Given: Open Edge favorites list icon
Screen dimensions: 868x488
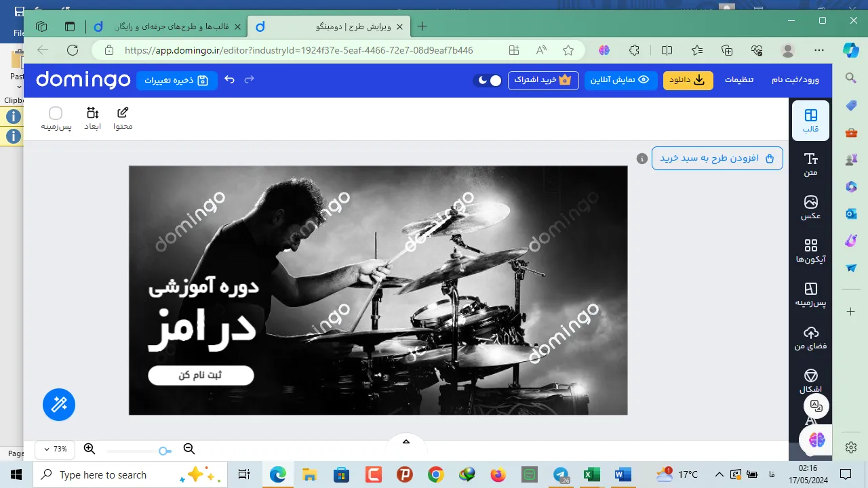Looking at the screenshot, I should click(x=697, y=50).
